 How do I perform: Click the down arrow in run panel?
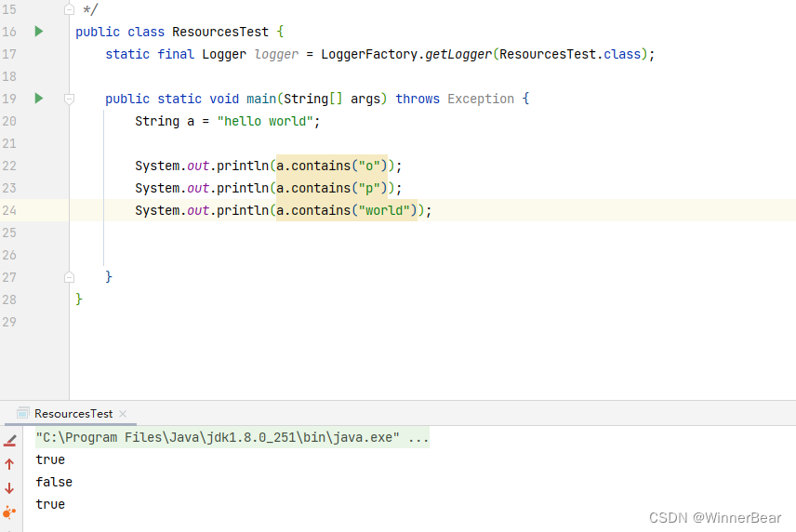(9, 488)
